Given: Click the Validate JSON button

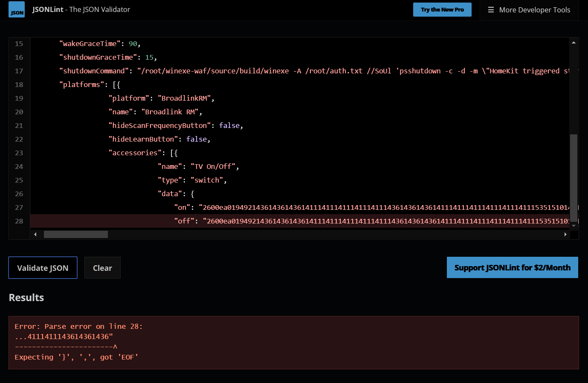Looking at the screenshot, I should click(43, 268).
